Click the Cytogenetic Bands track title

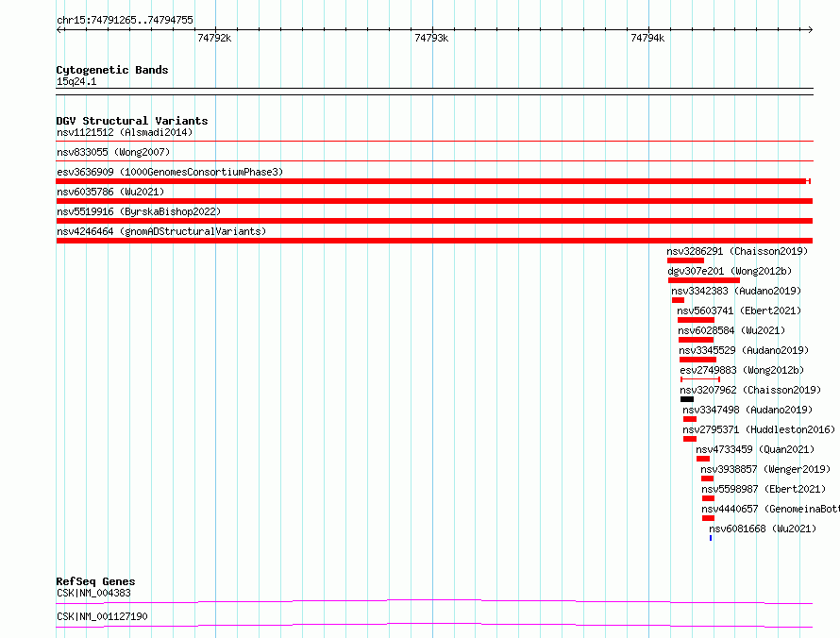click(112, 70)
